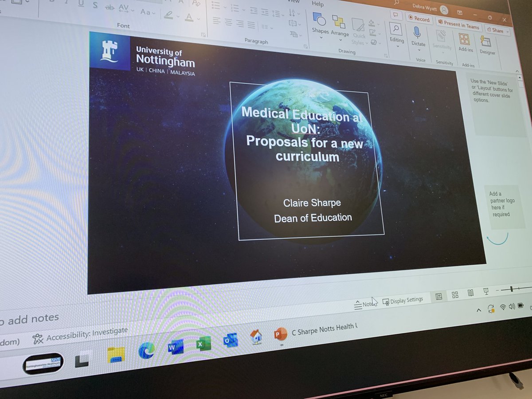Center the text
Viewport: 532px width, 399px height.
[x=228, y=21]
